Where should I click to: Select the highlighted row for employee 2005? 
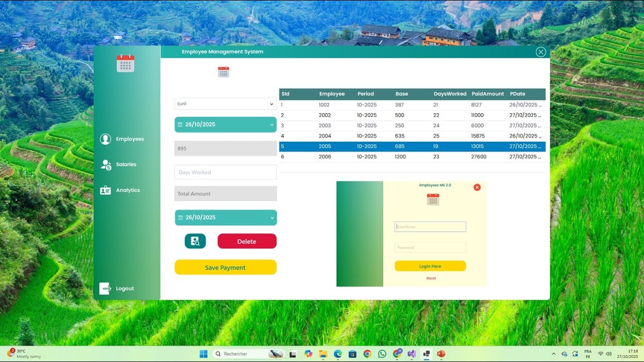412,146
